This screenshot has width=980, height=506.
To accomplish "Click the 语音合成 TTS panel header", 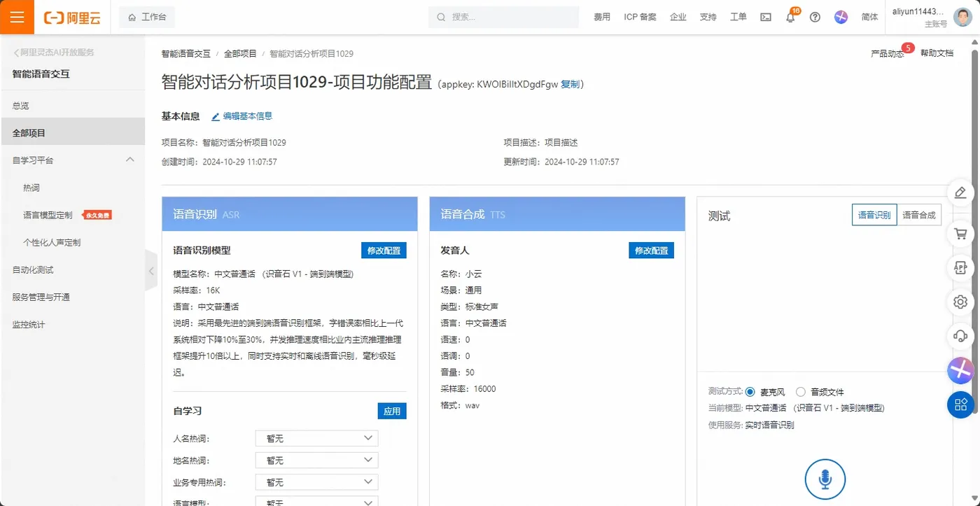I will tap(557, 214).
